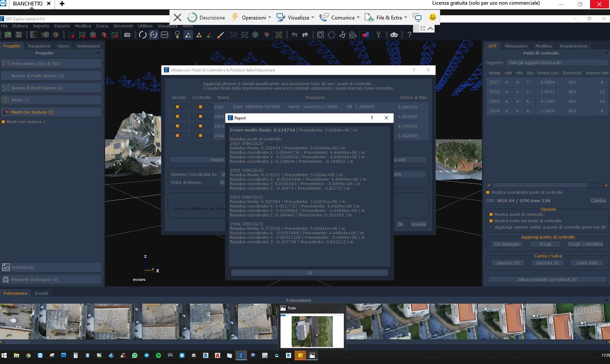The height and width of the screenshot is (364, 610).
Task: Click the redo arrow icon
Action: [x=305, y=35]
